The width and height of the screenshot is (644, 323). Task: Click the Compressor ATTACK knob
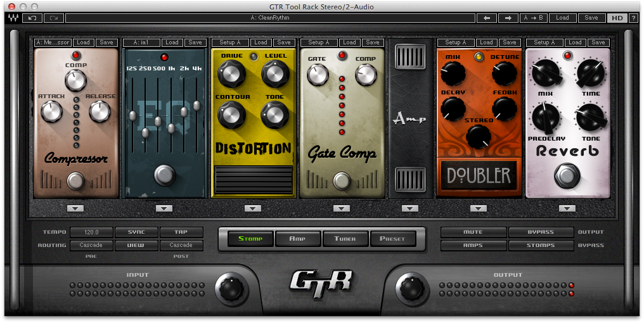(52, 111)
